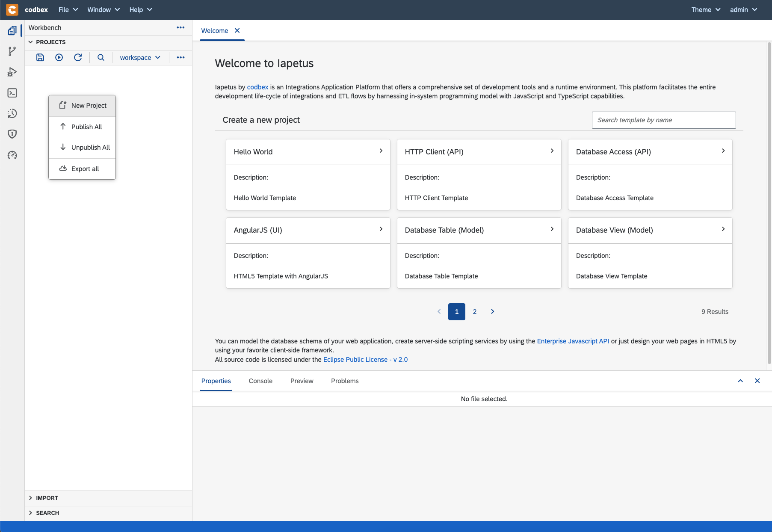Open the AngularJS (UI) template chevron
The image size is (772, 532).
point(381,229)
